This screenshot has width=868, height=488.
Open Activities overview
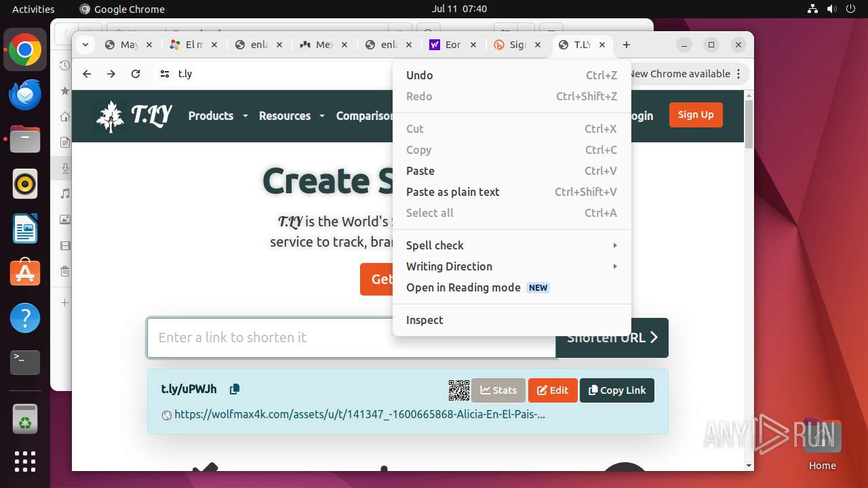click(x=33, y=9)
